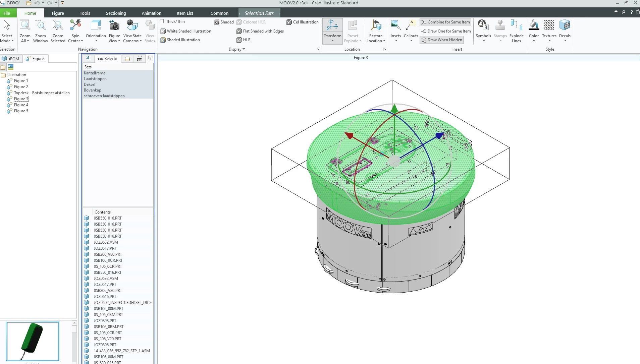Open the sBOM panel tab

click(x=10, y=59)
